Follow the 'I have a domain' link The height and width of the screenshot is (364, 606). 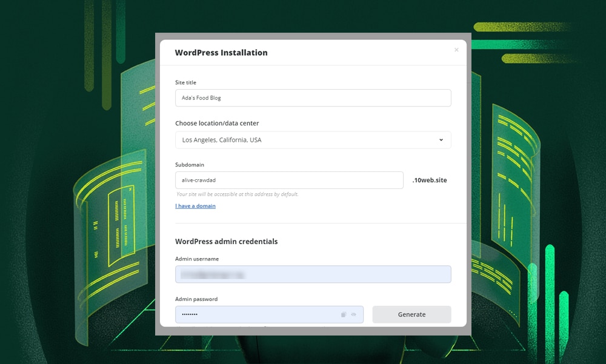pyautogui.click(x=195, y=206)
